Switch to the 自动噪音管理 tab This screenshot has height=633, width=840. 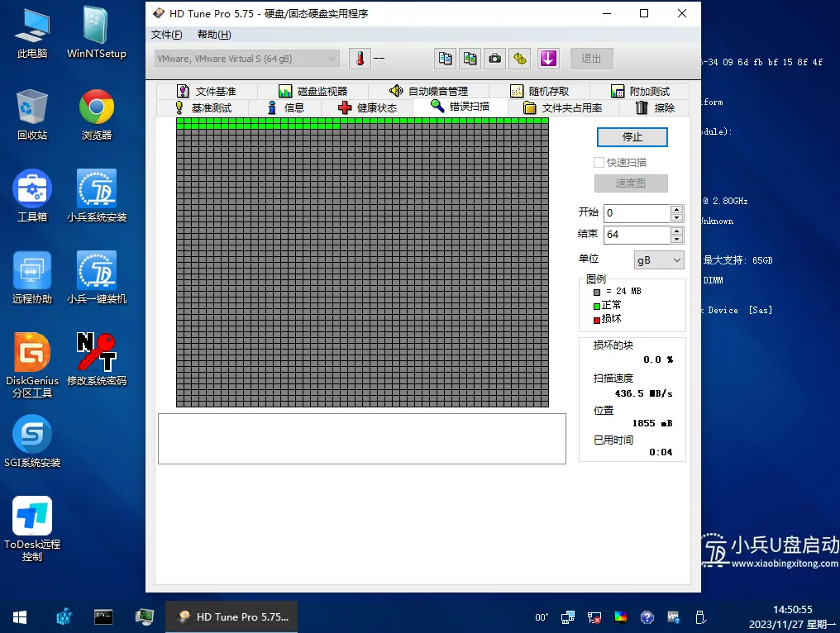[428, 91]
